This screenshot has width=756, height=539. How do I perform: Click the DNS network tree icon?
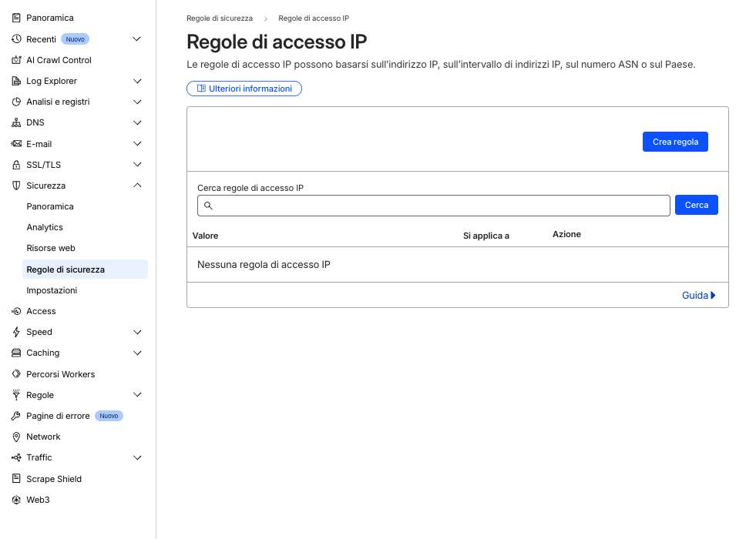coord(16,123)
